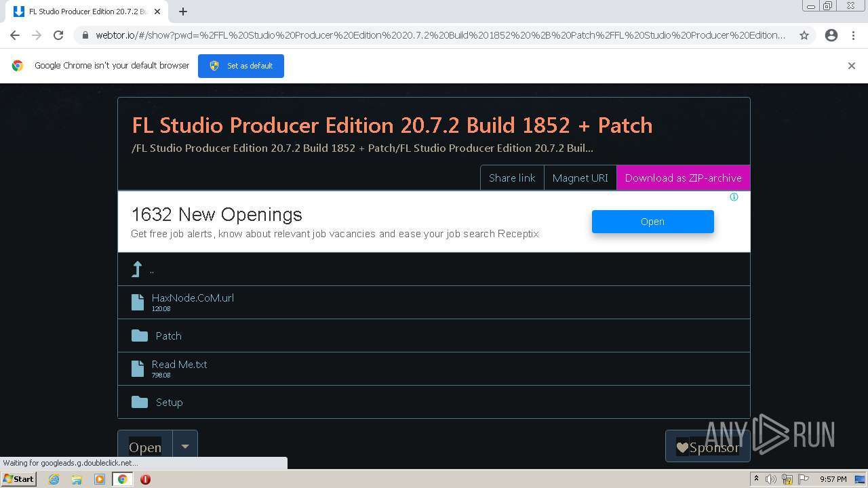Click the Setup folder icon
The height and width of the screenshot is (488, 868).
tap(140, 402)
